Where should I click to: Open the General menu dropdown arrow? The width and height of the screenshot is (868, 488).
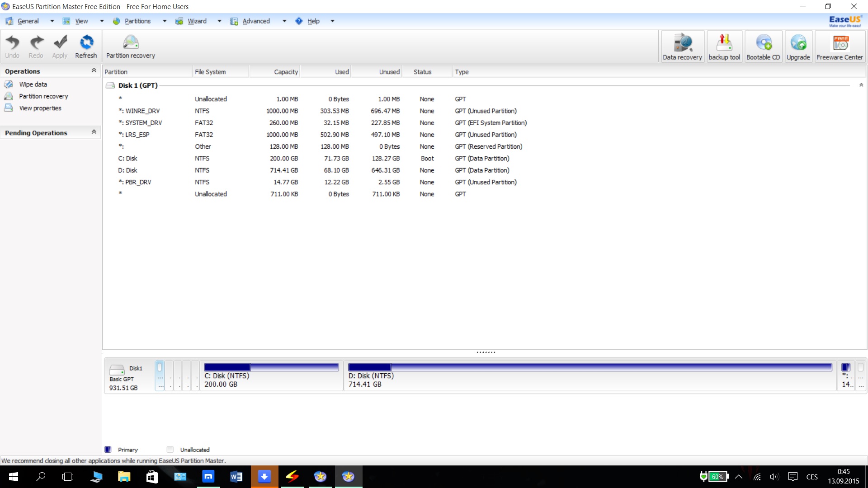(52, 21)
